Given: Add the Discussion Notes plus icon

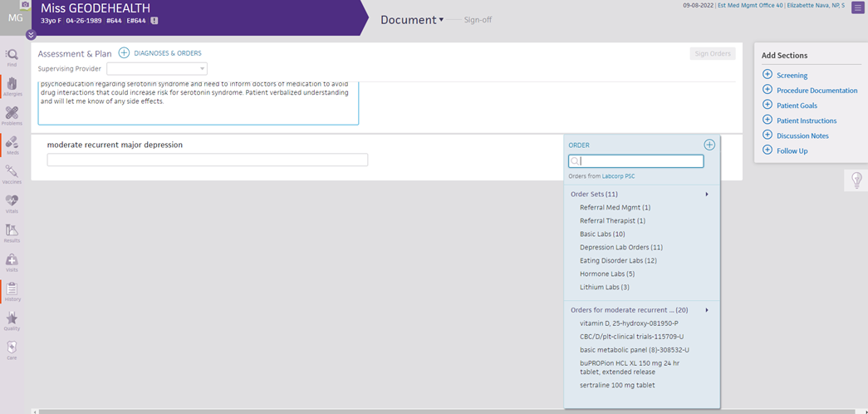Looking at the screenshot, I should coord(767,134).
